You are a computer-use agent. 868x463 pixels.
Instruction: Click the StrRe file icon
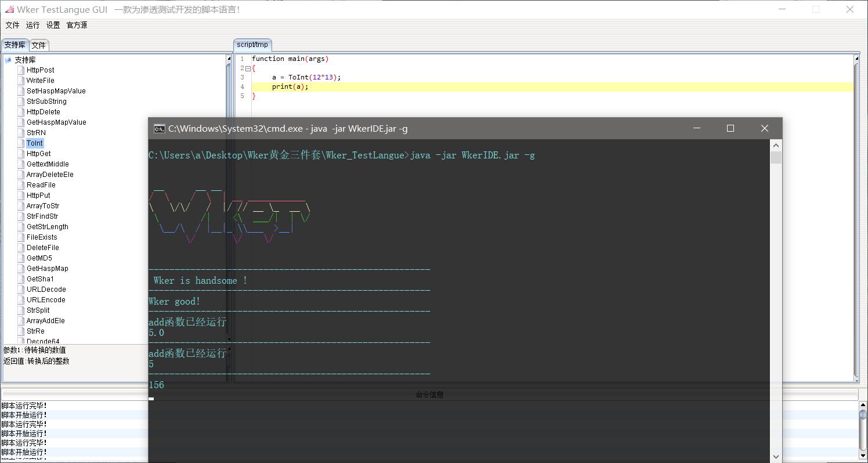(x=21, y=331)
